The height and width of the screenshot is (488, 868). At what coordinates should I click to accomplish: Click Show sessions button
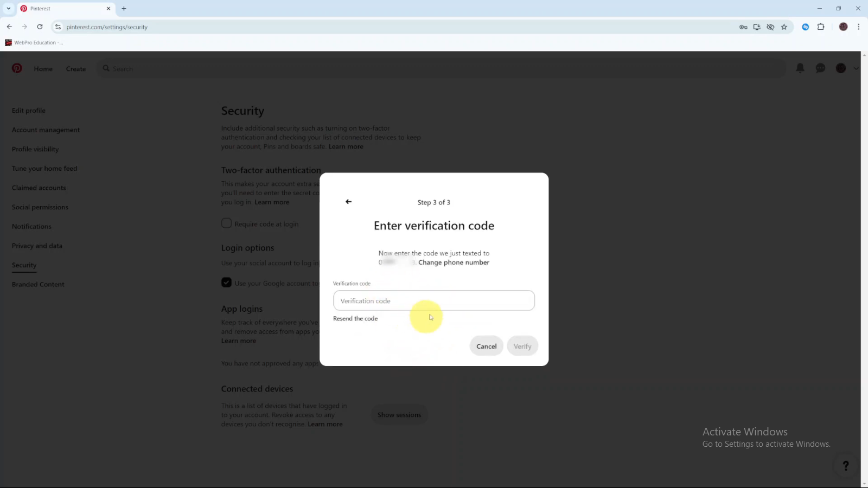(399, 415)
